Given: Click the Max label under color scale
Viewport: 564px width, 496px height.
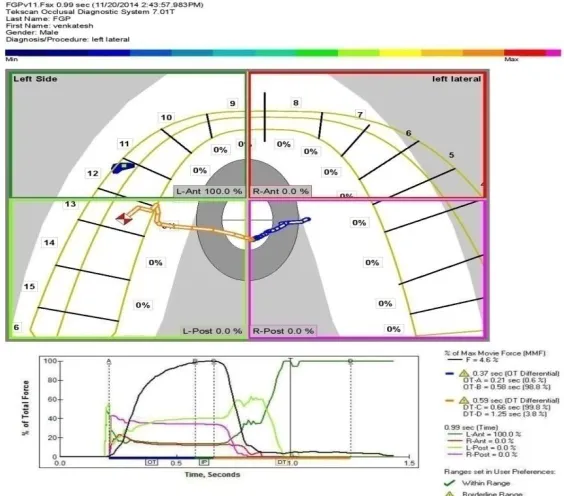Looking at the screenshot, I should point(511,59).
